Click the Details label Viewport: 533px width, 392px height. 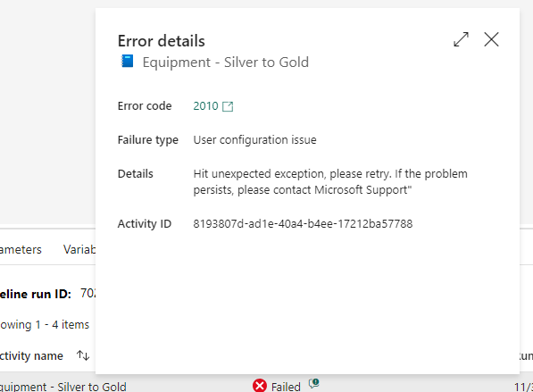pyautogui.click(x=136, y=174)
